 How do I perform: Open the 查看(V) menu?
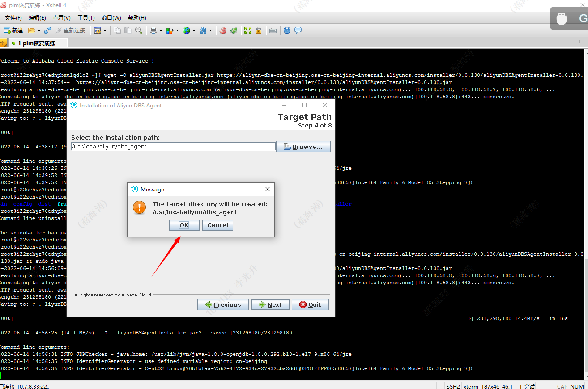coord(61,18)
